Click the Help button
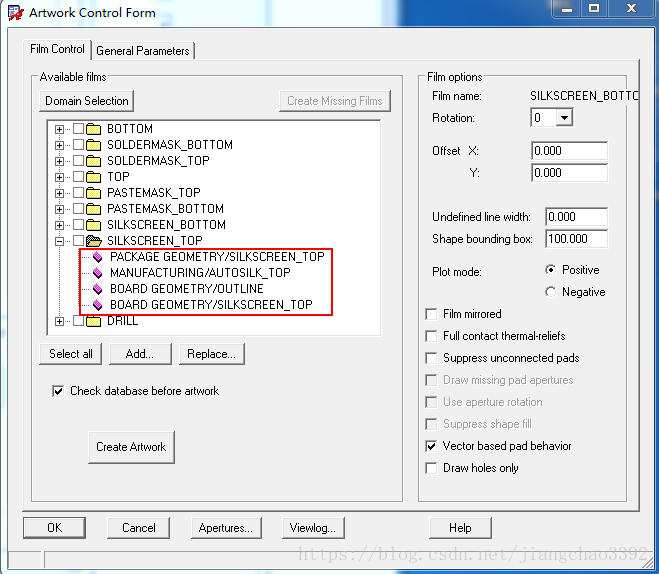Viewport: 659px width, 574px height. [x=460, y=528]
